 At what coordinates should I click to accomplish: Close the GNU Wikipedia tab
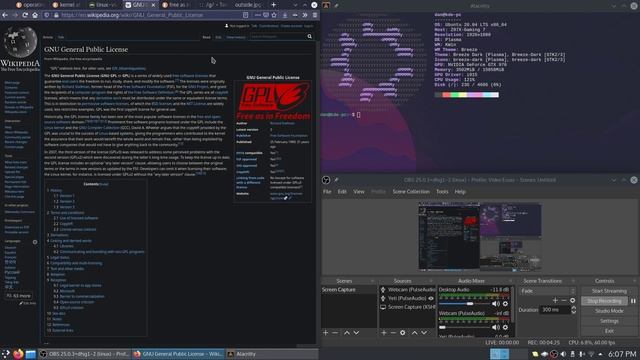pyautogui.click(x=153, y=5)
